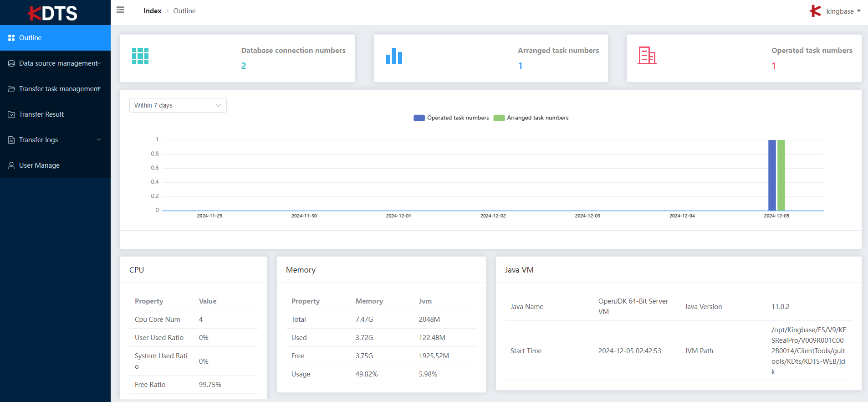Expand Data source management menu
This screenshot has width=868, height=402.
click(55, 63)
